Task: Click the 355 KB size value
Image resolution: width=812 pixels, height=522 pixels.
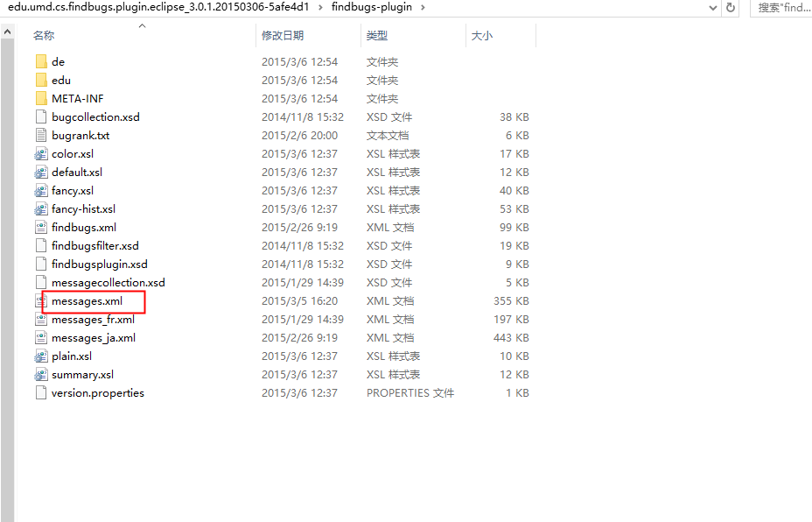Action: pos(511,301)
